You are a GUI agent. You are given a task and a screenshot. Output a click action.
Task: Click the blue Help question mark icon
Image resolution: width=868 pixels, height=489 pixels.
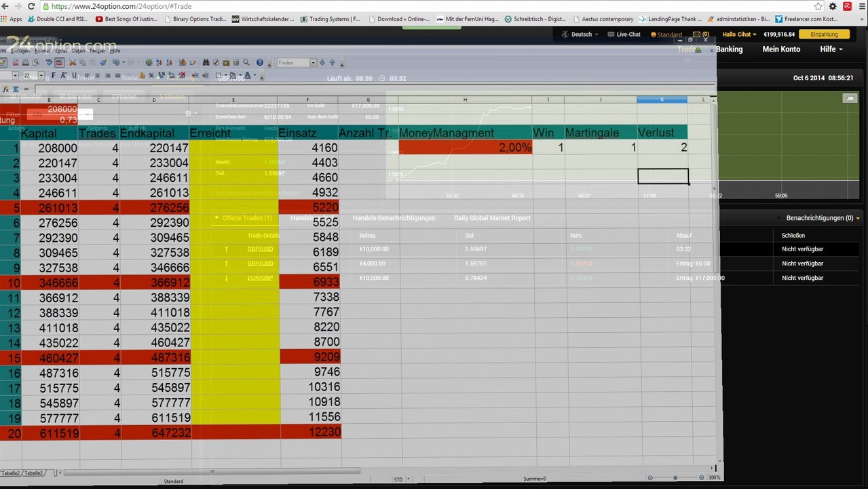(260, 62)
